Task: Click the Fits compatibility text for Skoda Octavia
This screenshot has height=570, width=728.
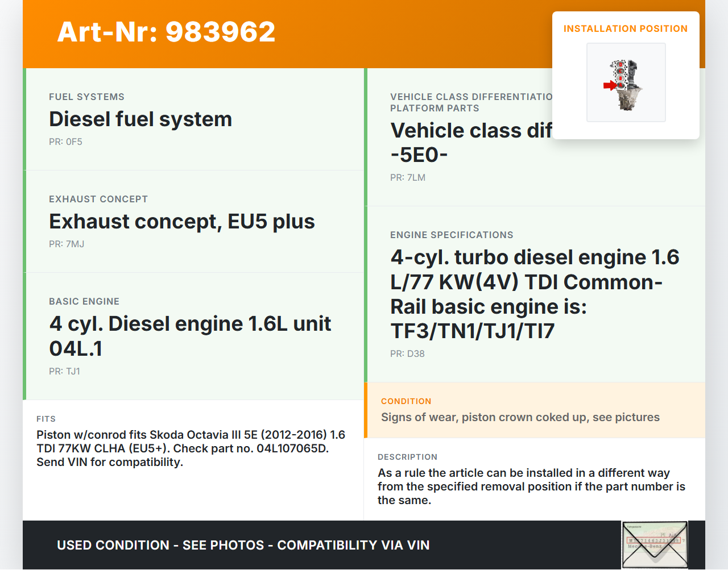Action: 191,448
